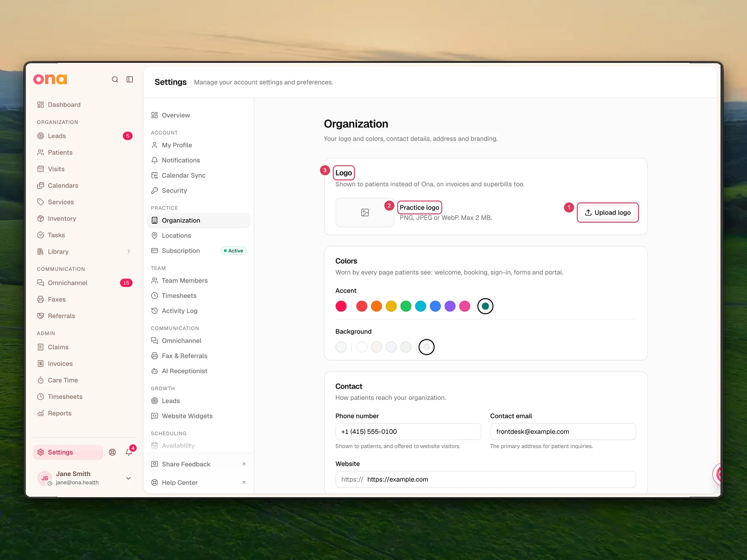This screenshot has height=560, width=747.
Task: Select the green accent color swatch
Action: click(x=406, y=306)
